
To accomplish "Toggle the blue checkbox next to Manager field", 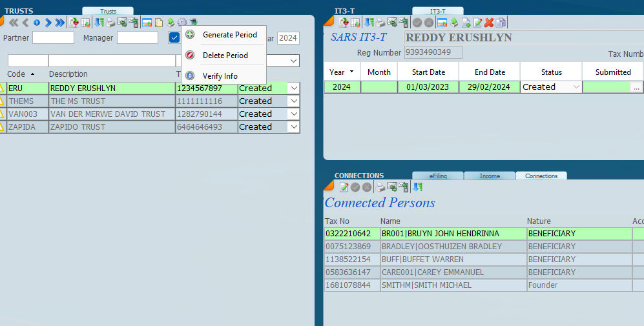I will pyautogui.click(x=174, y=37).
